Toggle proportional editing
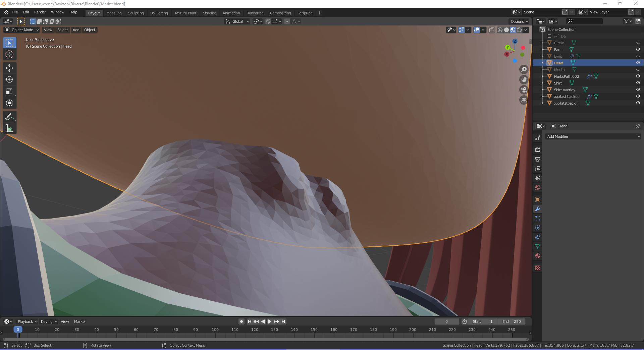Viewport: 644px width, 350px height. pos(287,21)
